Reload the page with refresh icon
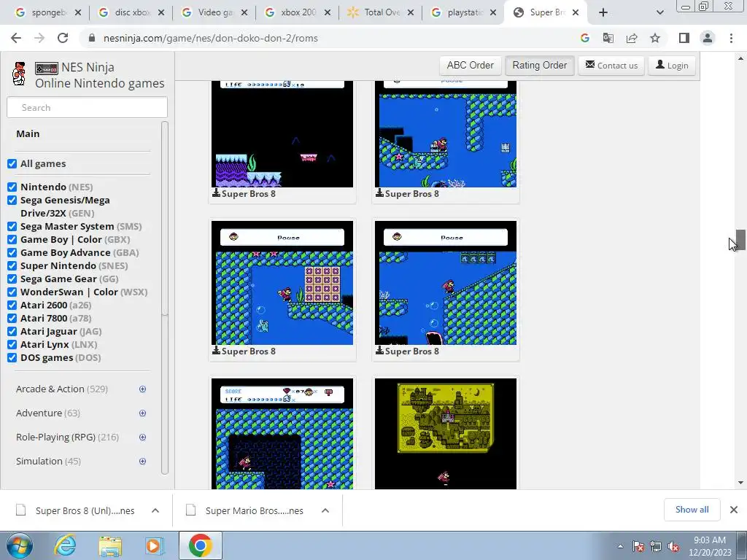This screenshot has width=747, height=560. [63, 38]
